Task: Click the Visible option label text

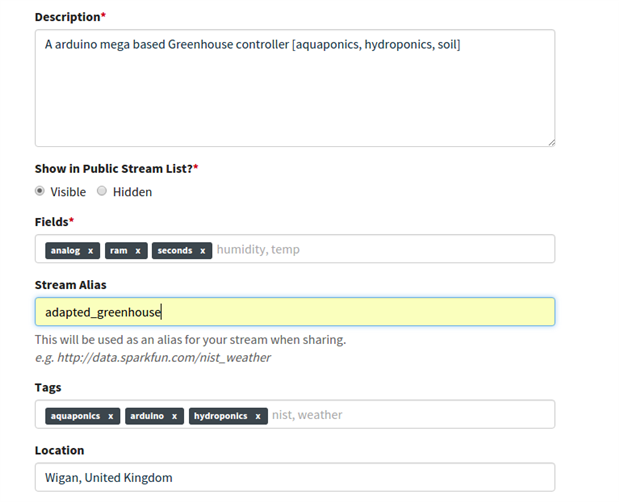Action: 68,192
